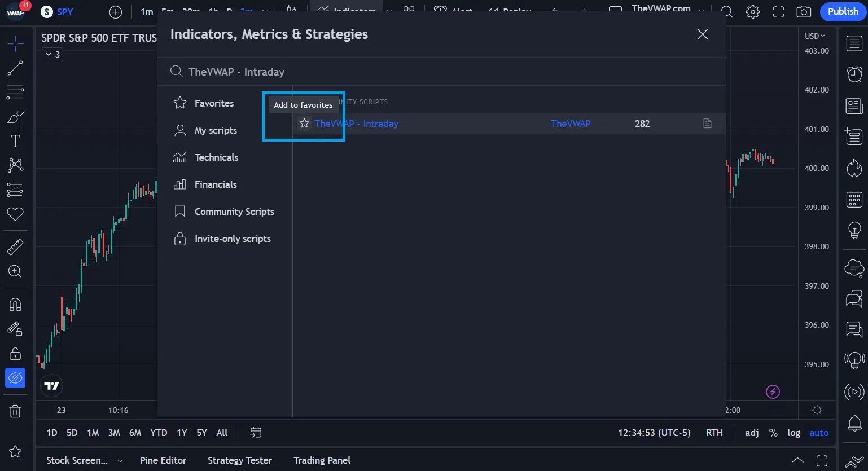This screenshot has height=471, width=868.
Task: Expand Stock Screener dropdown arrow
Action: coord(120,461)
